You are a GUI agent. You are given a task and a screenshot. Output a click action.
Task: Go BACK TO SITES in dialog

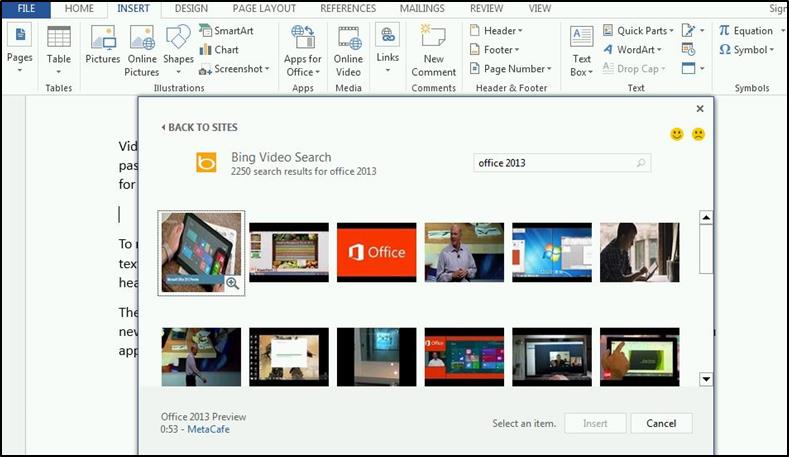(x=199, y=127)
